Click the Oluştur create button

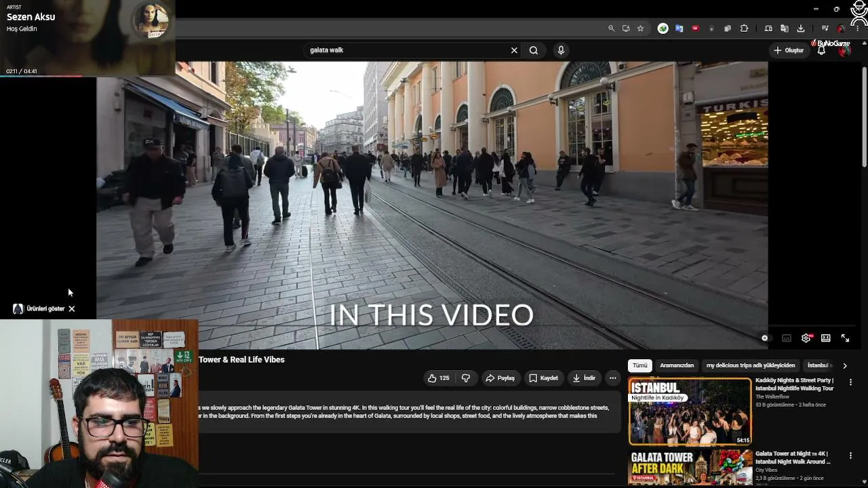point(789,50)
